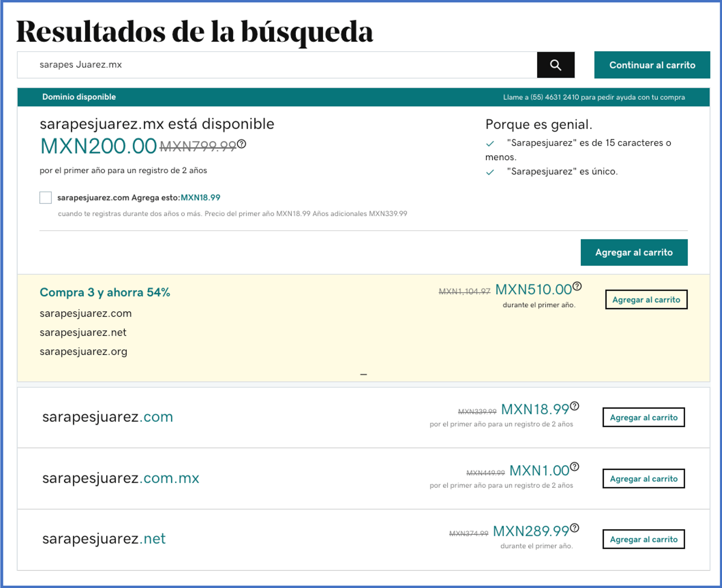Viewport: 722px width, 588px height.
Task: Open the help icon beside MXN289.99
Action: (x=574, y=527)
